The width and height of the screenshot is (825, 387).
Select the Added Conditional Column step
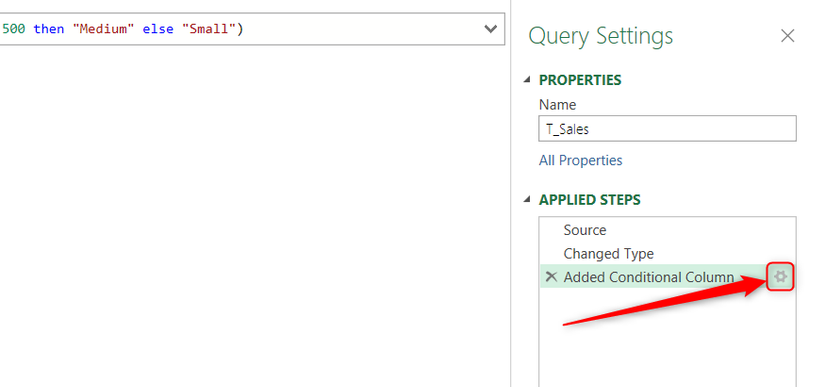pos(648,277)
